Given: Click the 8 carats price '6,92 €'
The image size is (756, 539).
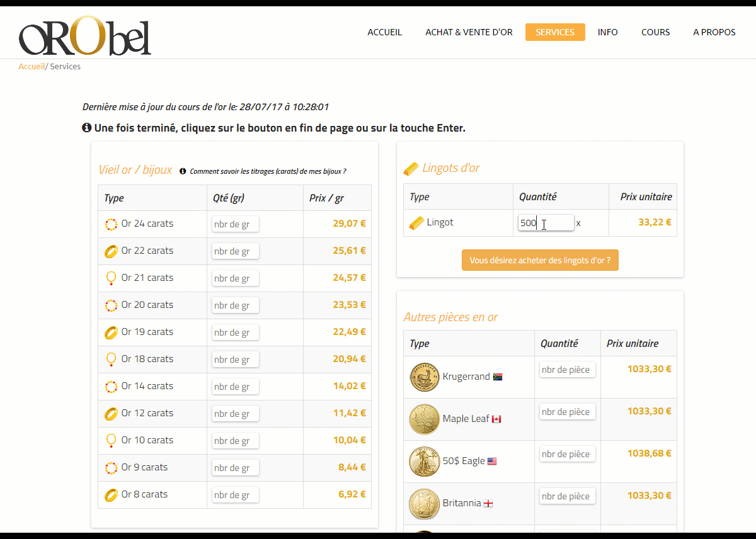Looking at the screenshot, I should (x=352, y=494).
